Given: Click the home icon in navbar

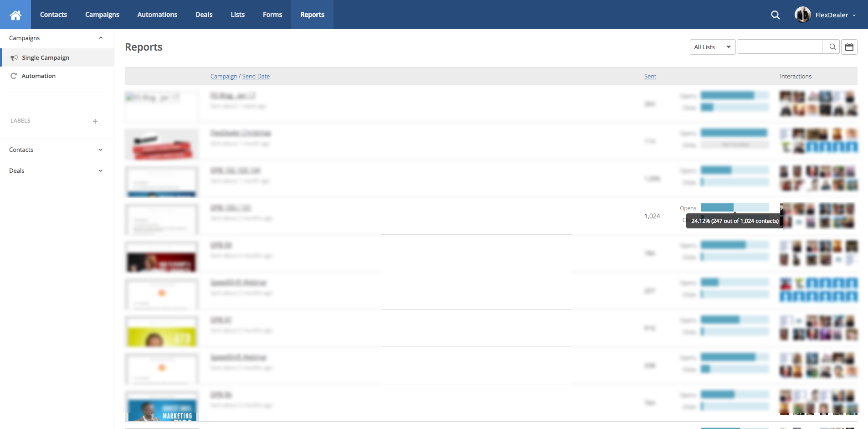Looking at the screenshot, I should pyautogui.click(x=15, y=15).
